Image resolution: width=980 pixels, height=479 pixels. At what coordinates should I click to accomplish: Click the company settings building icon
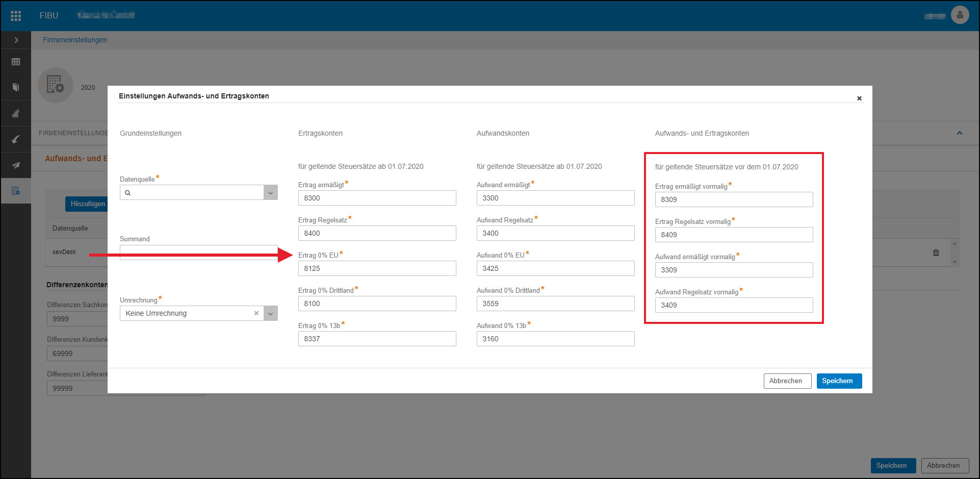[x=56, y=85]
